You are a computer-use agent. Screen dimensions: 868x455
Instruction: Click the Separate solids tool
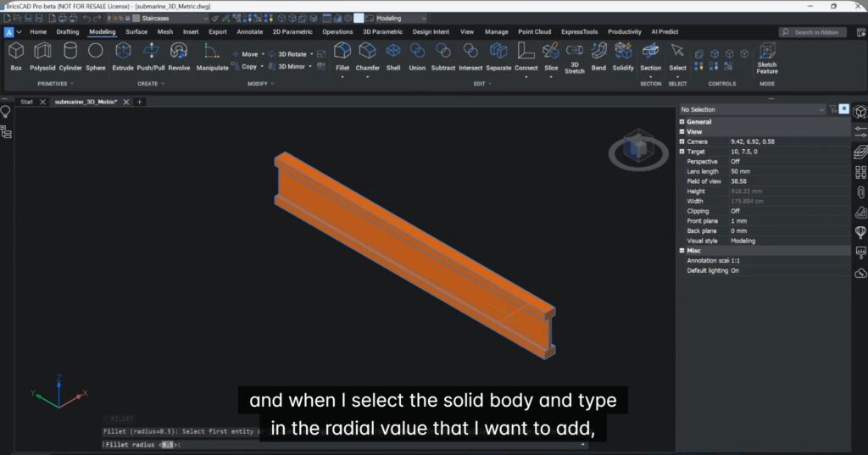[x=498, y=57]
